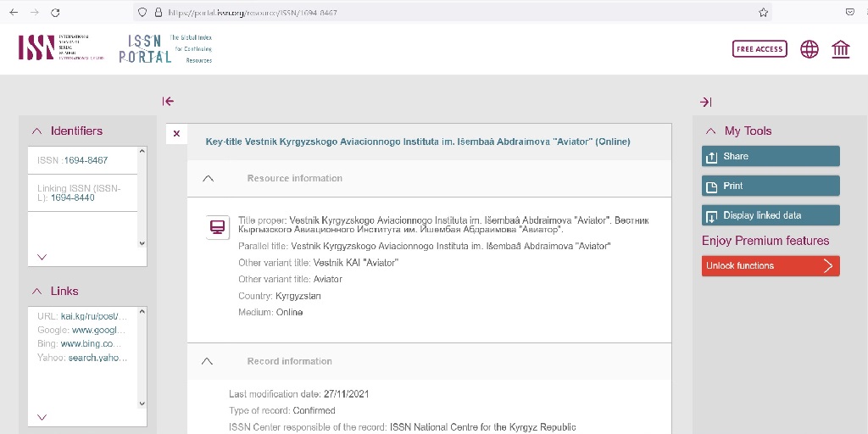Click the browser reload icon
This screenshot has width=868, height=434.
coord(55,13)
